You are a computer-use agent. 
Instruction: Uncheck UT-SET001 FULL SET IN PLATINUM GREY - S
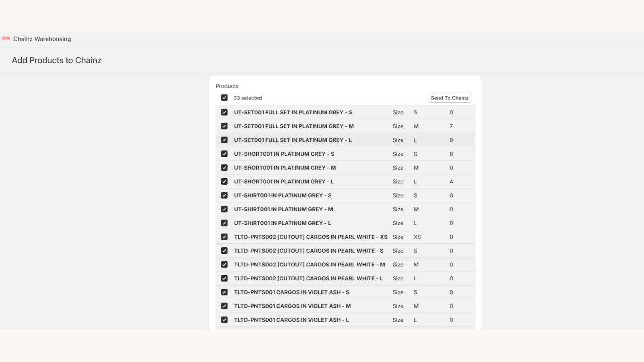[224, 112]
